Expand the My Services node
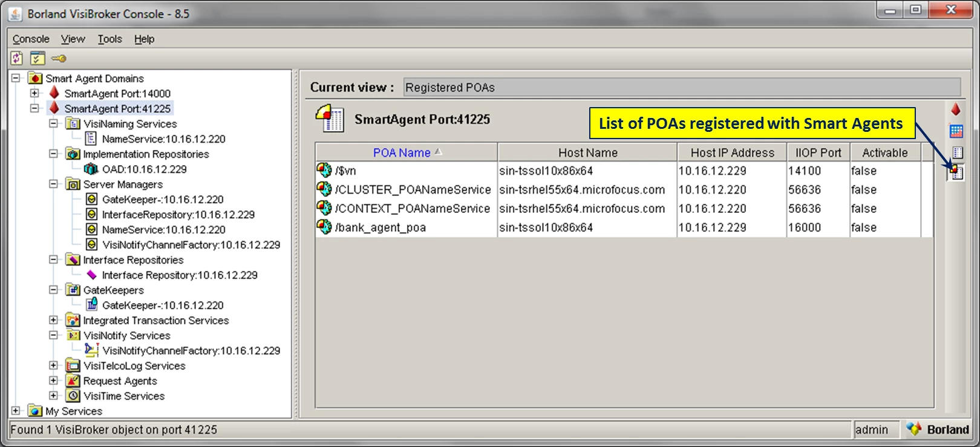Screen dimensions: 980x447 [x=16, y=411]
